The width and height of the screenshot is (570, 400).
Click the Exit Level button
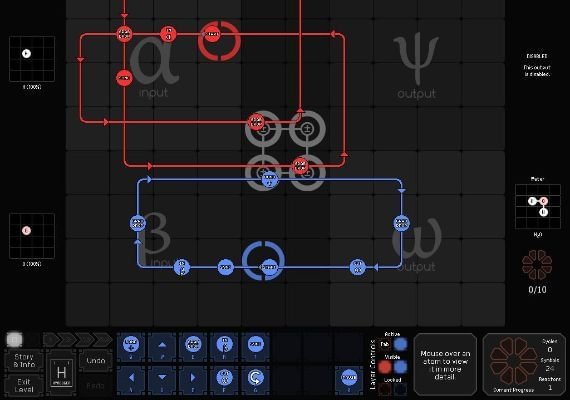click(24, 385)
